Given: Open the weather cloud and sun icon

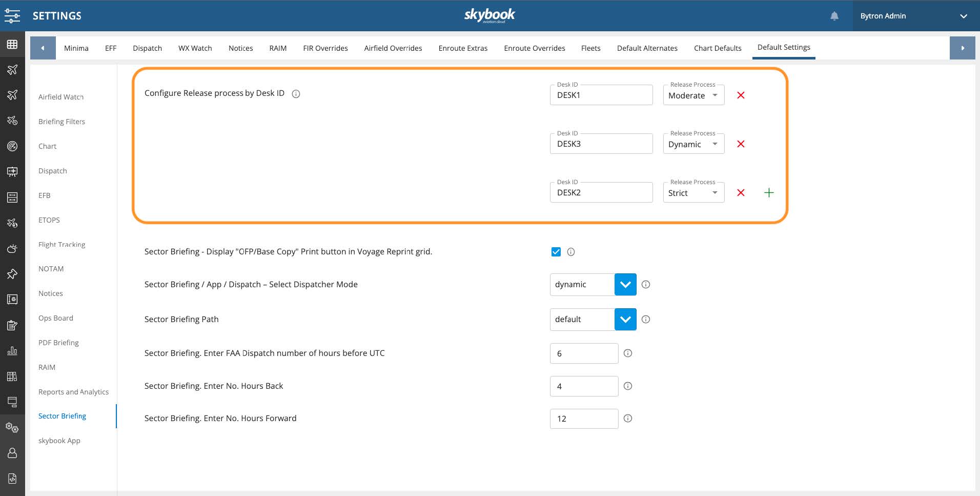Looking at the screenshot, I should point(12,249).
